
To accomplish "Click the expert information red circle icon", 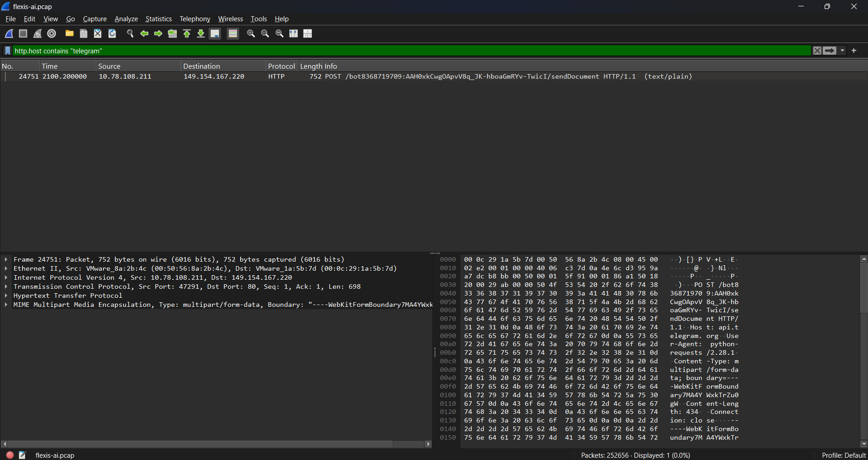I will [x=10, y=455].
